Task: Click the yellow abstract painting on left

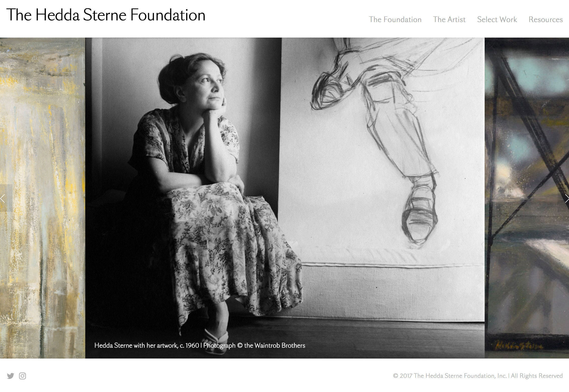Action: [42, 198]
